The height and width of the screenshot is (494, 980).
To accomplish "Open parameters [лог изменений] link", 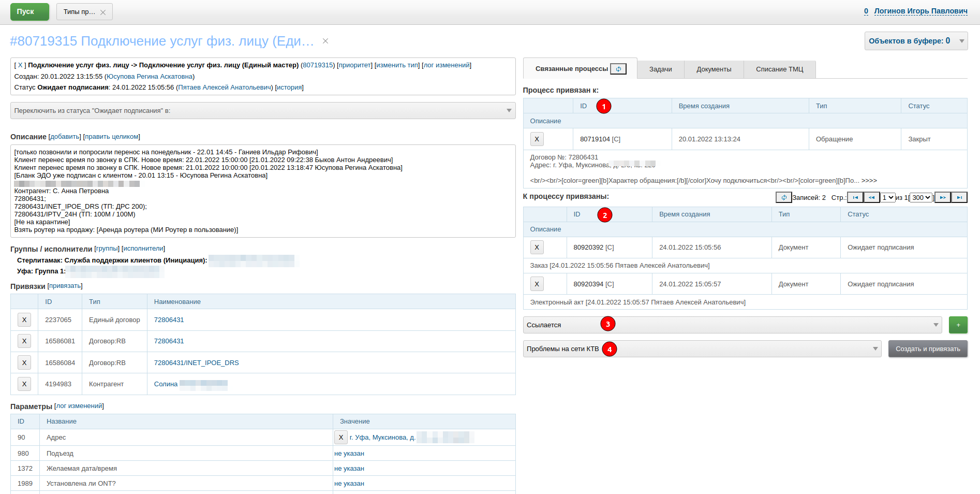I will point(79,406).
